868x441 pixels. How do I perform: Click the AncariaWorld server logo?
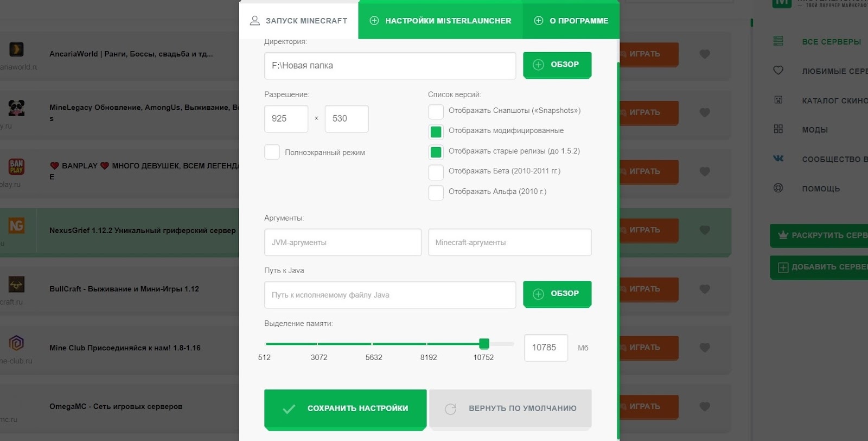pos(16,49)
